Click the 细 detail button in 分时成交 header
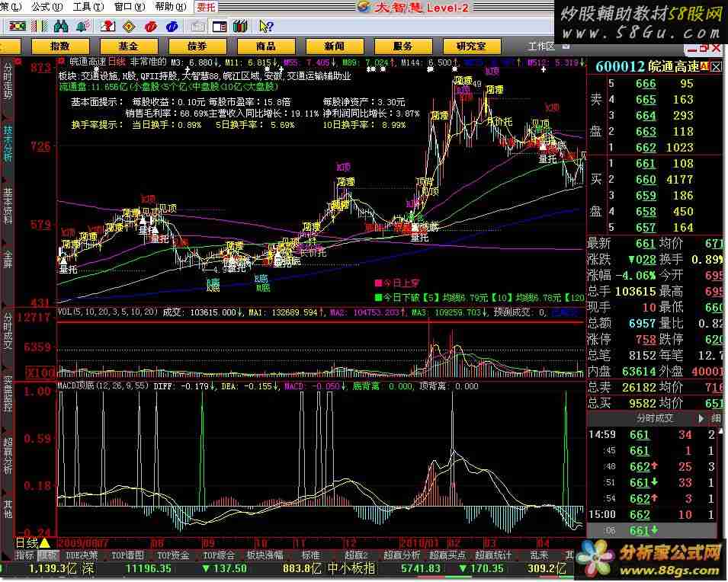 pyautogui.click(x=717, y=418)
